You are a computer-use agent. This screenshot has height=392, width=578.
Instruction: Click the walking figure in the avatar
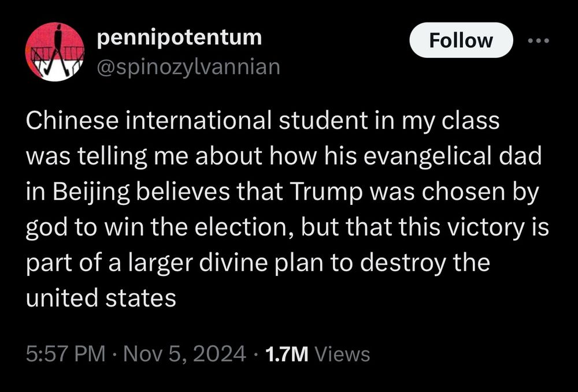[x=57, y=50]
